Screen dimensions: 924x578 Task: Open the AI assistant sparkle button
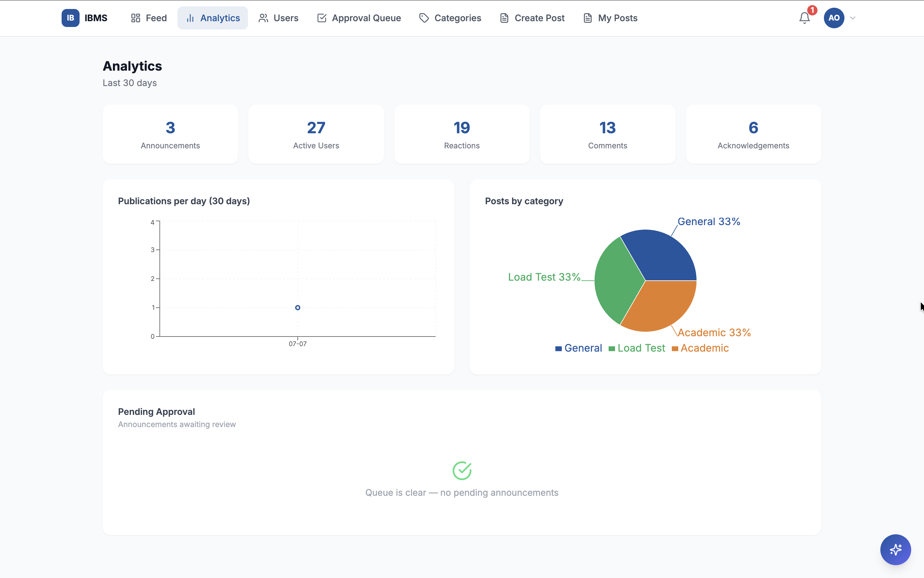[895, 550]
